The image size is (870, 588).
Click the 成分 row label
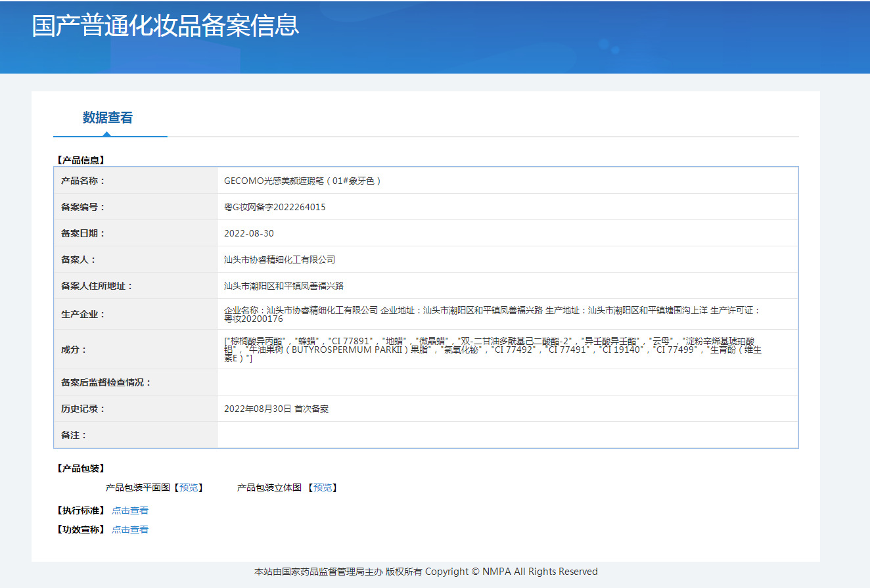click(74, 350)
